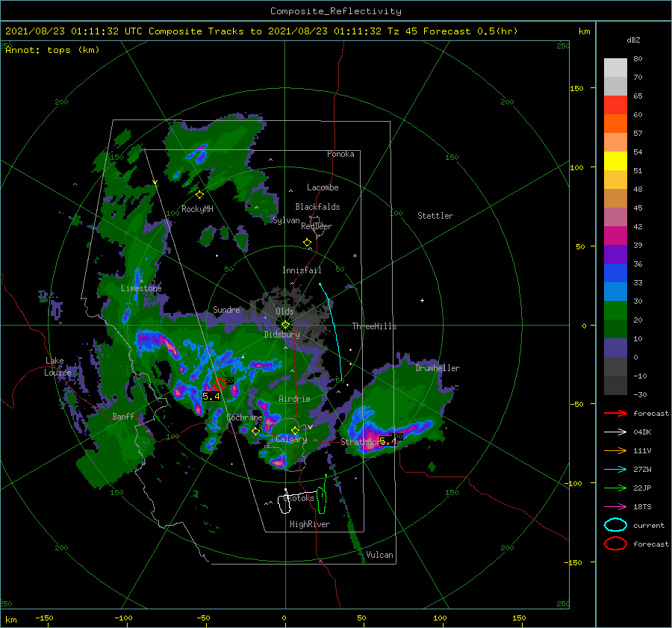Image resolution: width=672 pixels, height=628 pixels.
Task: Click the Blackfalds city label
Action: point(317,207)
